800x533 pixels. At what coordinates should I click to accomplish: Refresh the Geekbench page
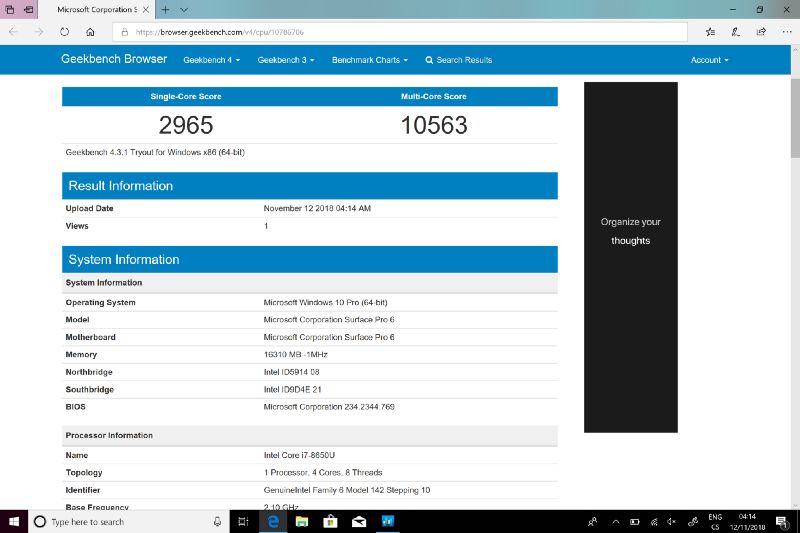pos(64,32)
